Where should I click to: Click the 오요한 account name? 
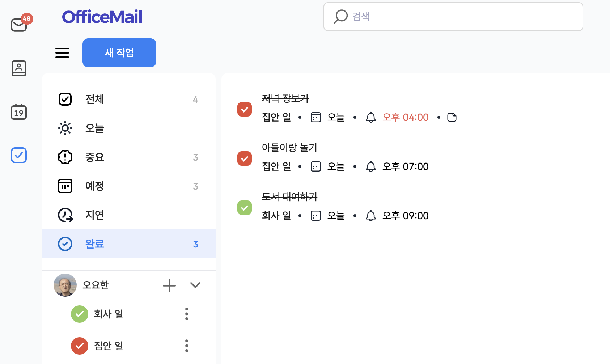96,285
